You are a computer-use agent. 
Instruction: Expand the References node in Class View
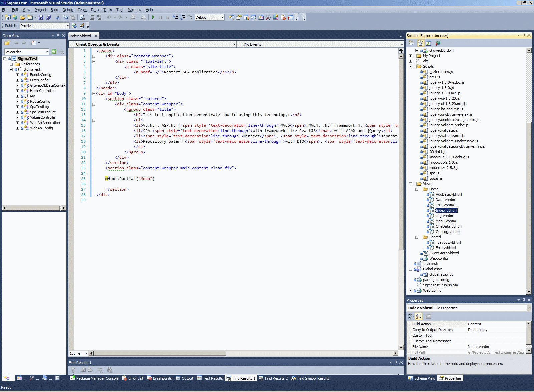11,64
